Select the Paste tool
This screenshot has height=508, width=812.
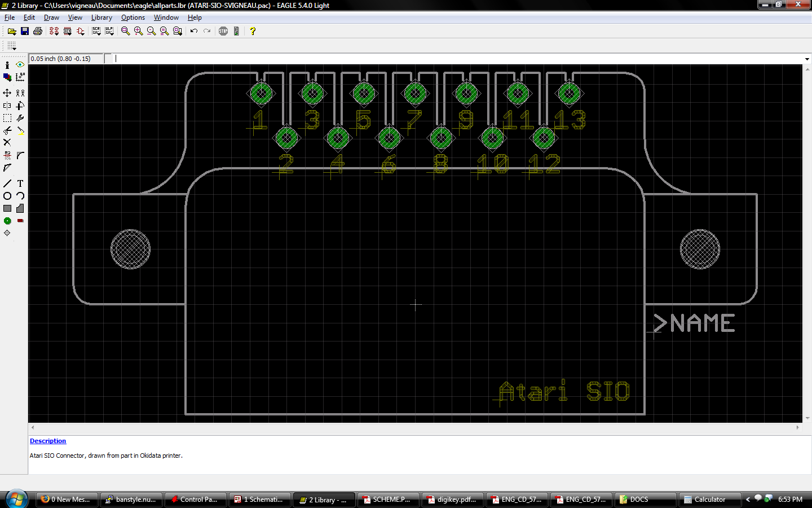click(x=20, y=130)
